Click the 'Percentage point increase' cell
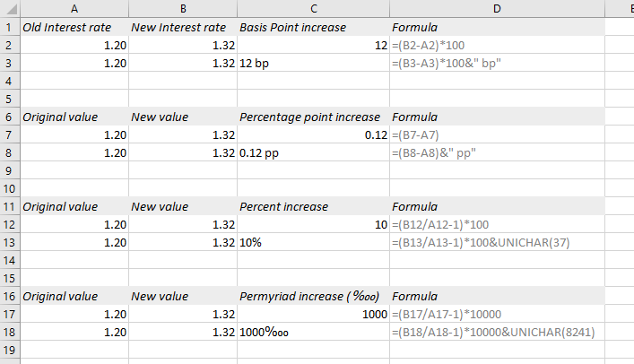Screen dimensions: 634x364 tap(313, 117)
